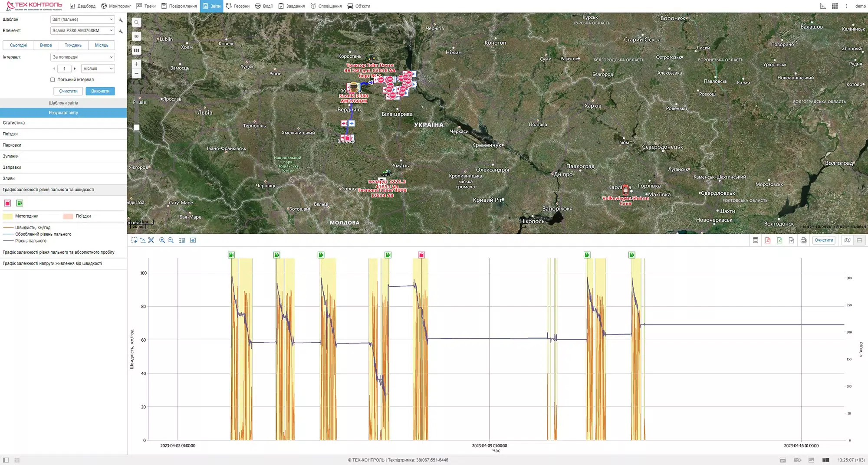Click Очистити in the chart toolbar
Image resolution: width=868 pixels, height=465 pixels.
pos(824,240)
